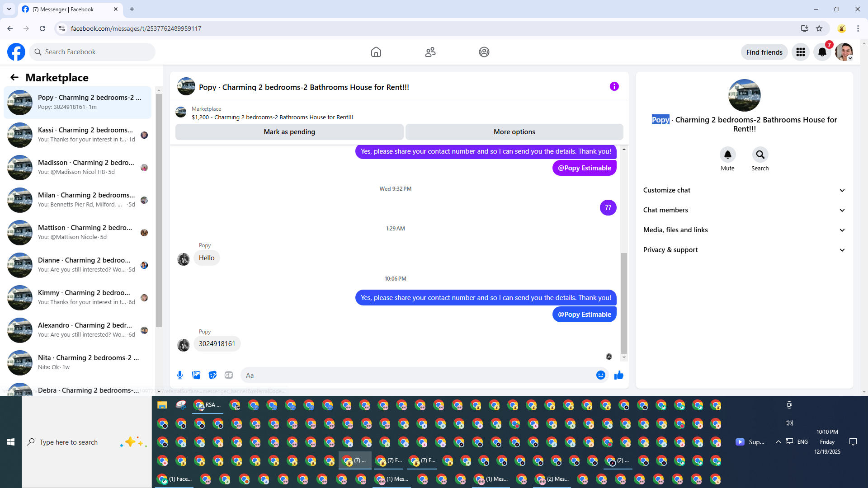This screenshot has height=488, width=868.
Task: Open the Facebook notifications bell
Action: tap(822, 52)
